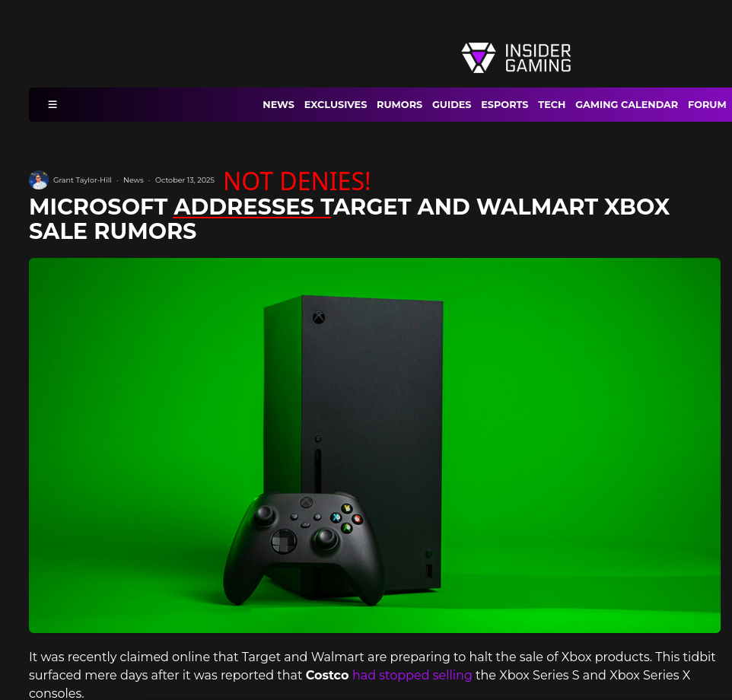Viewport: 732px width, 700px height.
Task: Open the Exclusives section
Action: pyautogui.click(x=336, y=104)
